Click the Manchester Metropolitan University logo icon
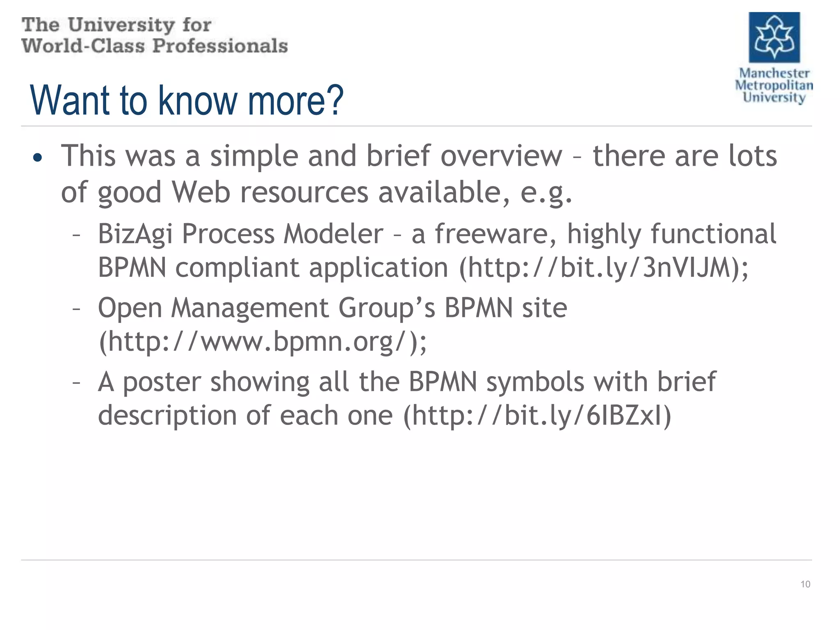 (x=774, y=37)
